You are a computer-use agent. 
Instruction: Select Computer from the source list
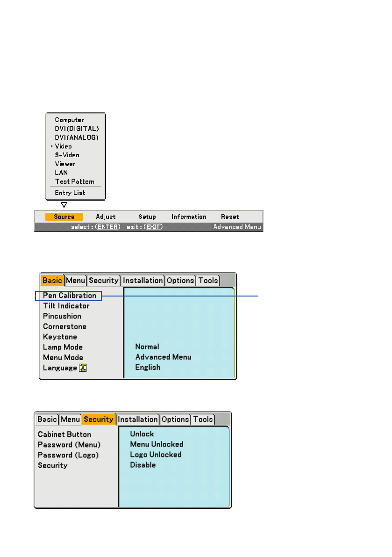[69, 120]
